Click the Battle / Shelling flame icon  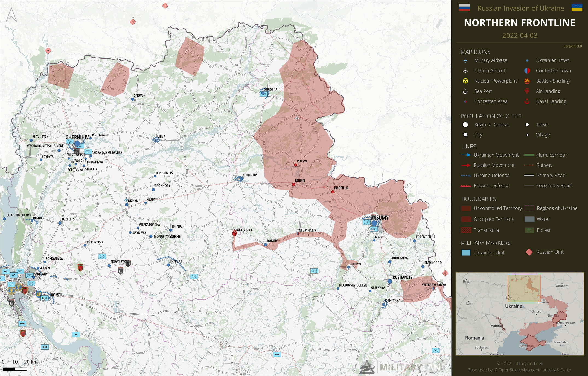click(x=527, y=81)
